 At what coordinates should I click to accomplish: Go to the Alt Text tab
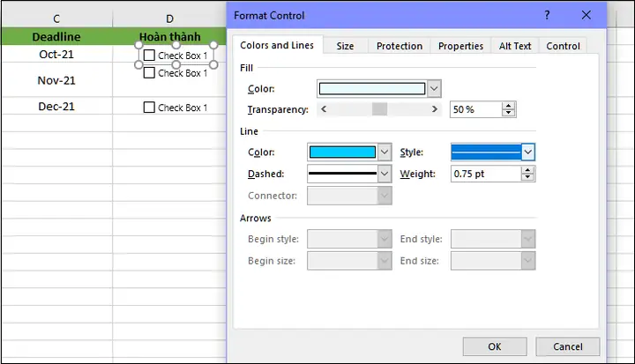[515, 46]
